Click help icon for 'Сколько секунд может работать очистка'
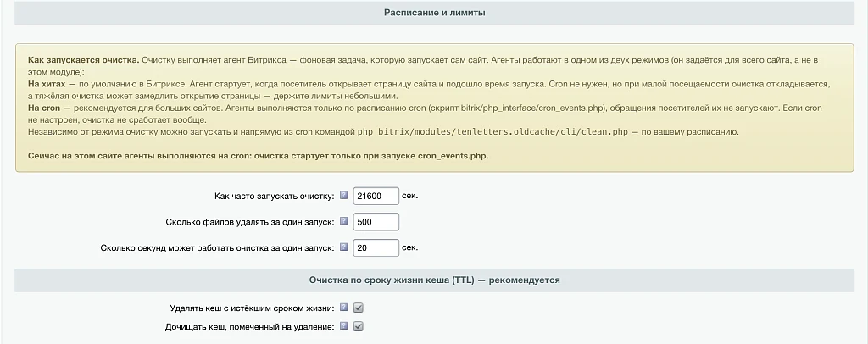This screenshot has width=868, height=344. [x=344, y=247]
